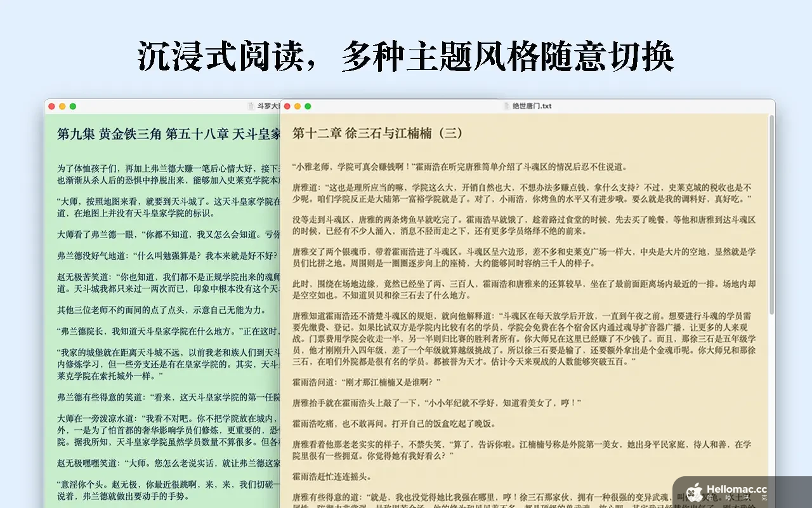The image size is (812, 508).
Task: Click the 绝世唐门.txt window title text
Action: point(532,107)
